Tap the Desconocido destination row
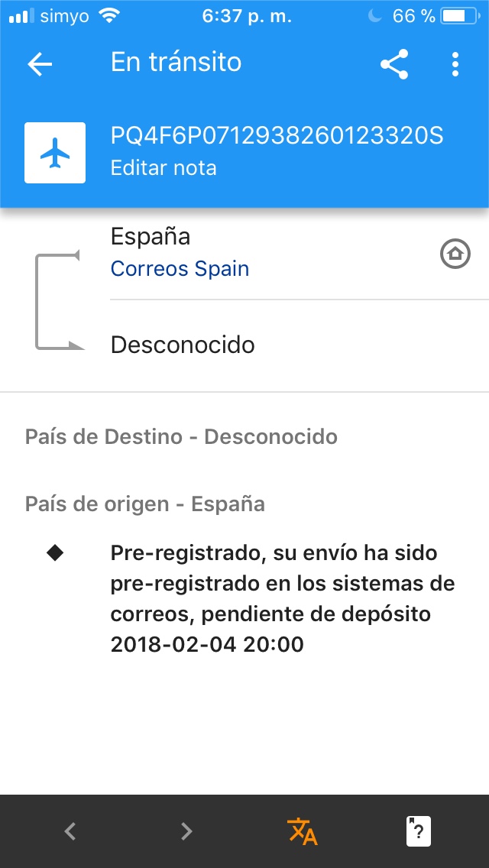 tap(183, 345)
